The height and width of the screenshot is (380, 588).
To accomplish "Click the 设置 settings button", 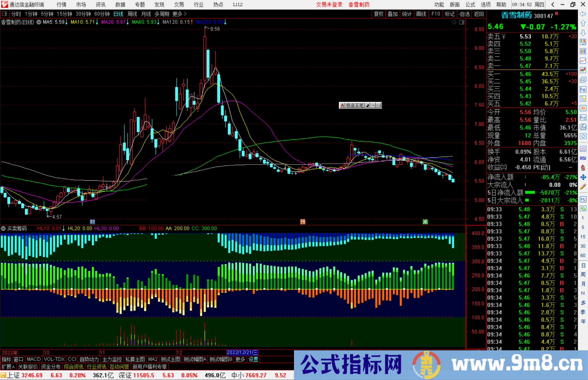I will pyautogui.click(x=253, y=359).
